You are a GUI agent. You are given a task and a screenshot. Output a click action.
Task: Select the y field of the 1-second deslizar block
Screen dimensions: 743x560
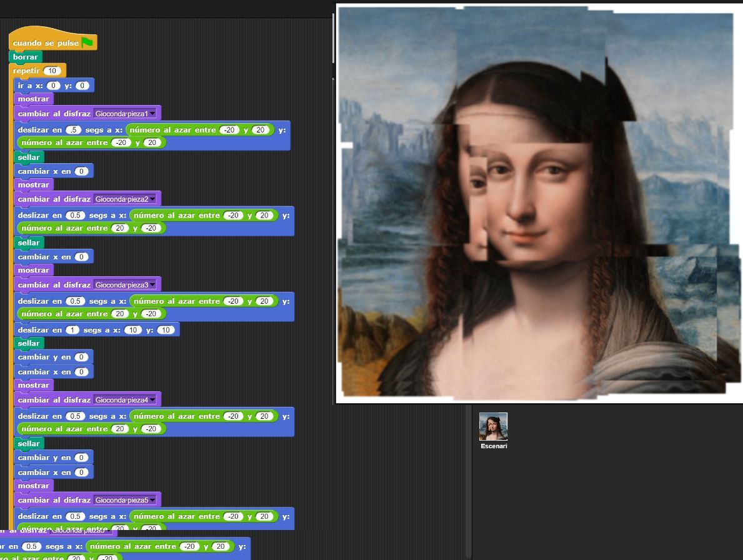point(166,330)
